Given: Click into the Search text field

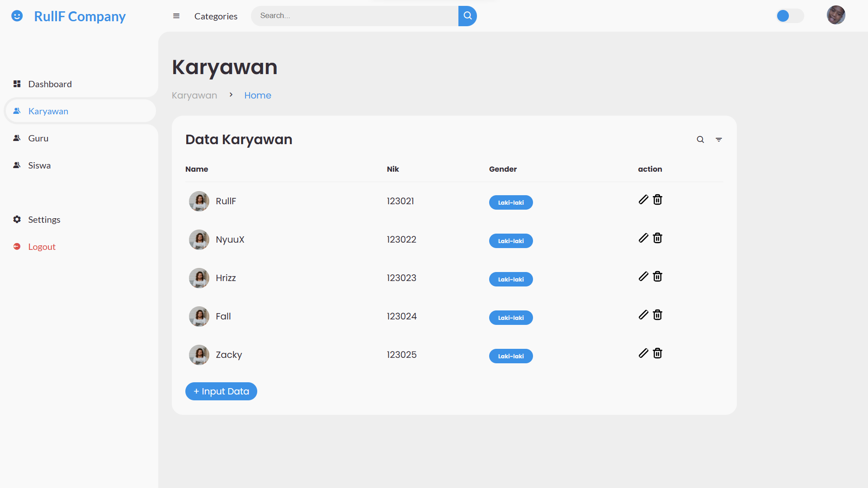Looking at the screenshot, I should (x=353, y=16).
